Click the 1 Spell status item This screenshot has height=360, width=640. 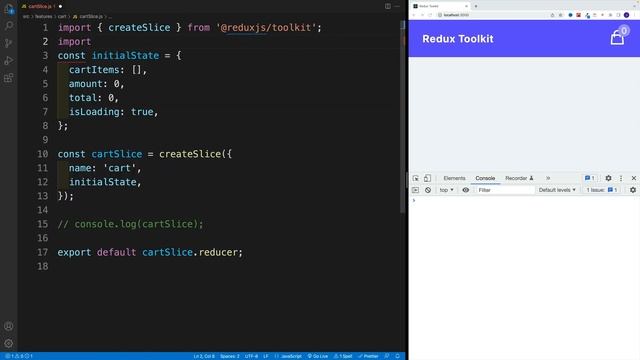[x=343, y=356]
